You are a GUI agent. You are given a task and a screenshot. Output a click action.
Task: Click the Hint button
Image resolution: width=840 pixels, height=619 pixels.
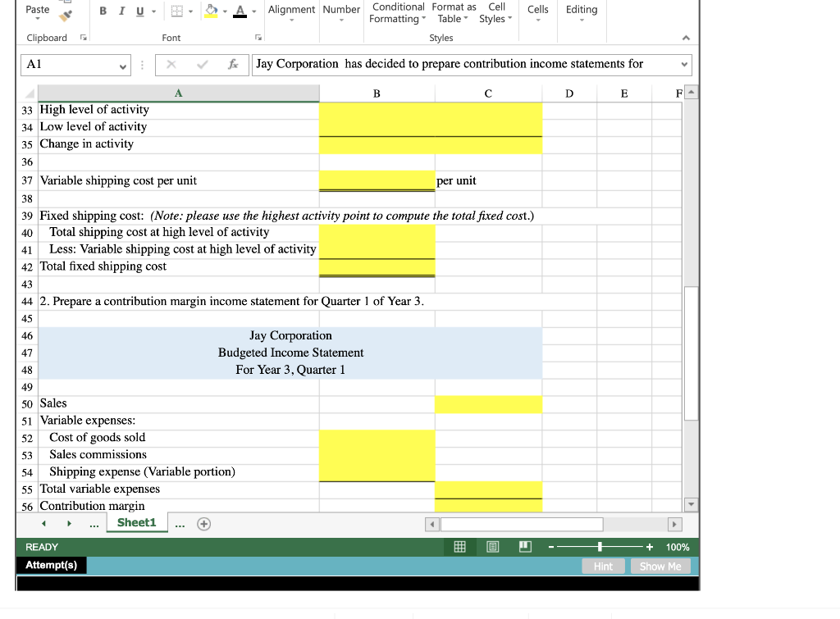click(x=603, y=566)
